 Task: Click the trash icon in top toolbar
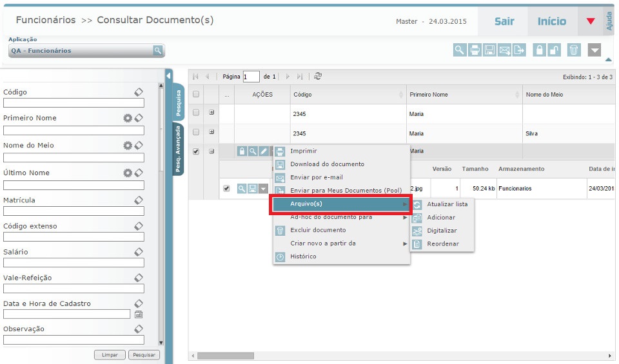point(574,50)
